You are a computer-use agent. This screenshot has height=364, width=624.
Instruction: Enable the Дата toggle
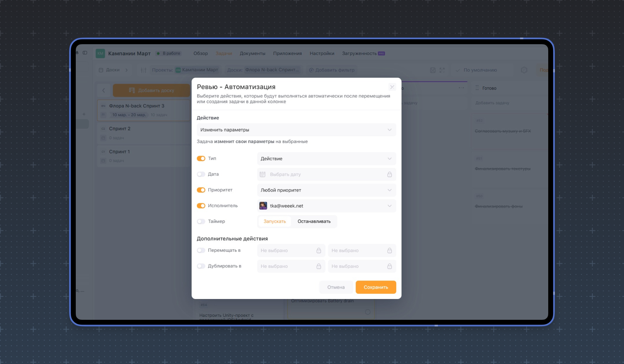coord(201,174)
